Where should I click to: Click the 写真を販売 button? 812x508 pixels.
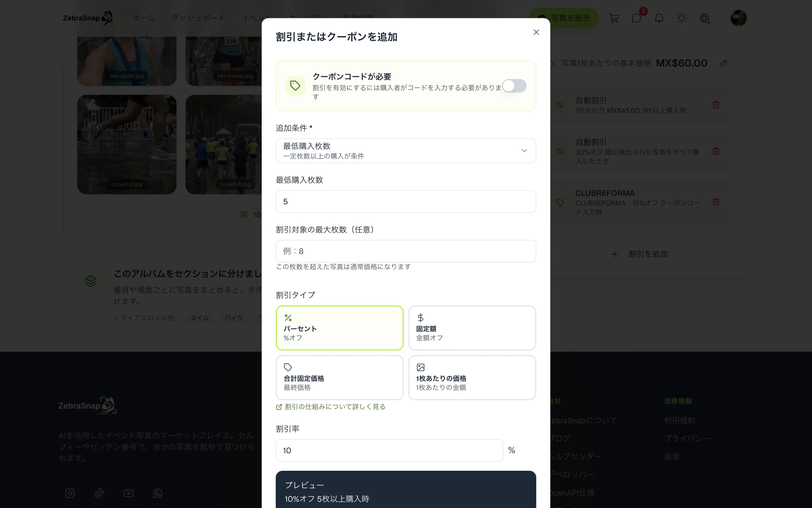coord(564,18)
